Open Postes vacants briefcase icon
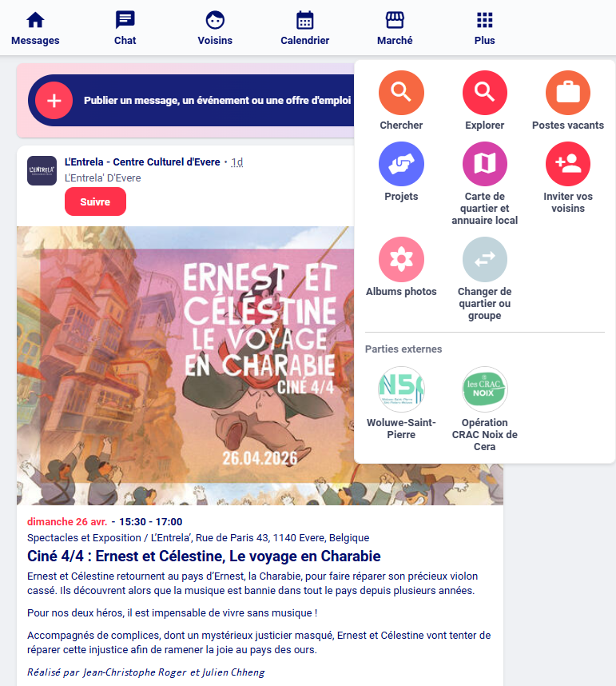 [x=568, y=93]
